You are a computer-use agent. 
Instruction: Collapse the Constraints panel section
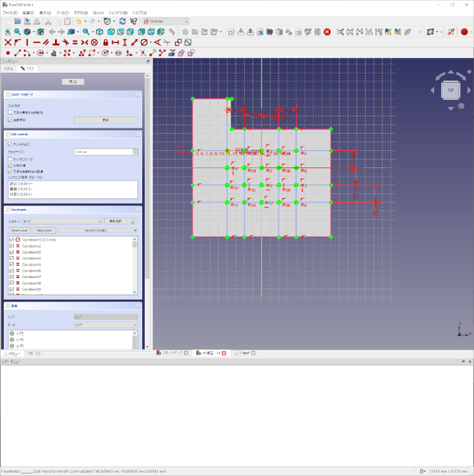tap(138, 209)
